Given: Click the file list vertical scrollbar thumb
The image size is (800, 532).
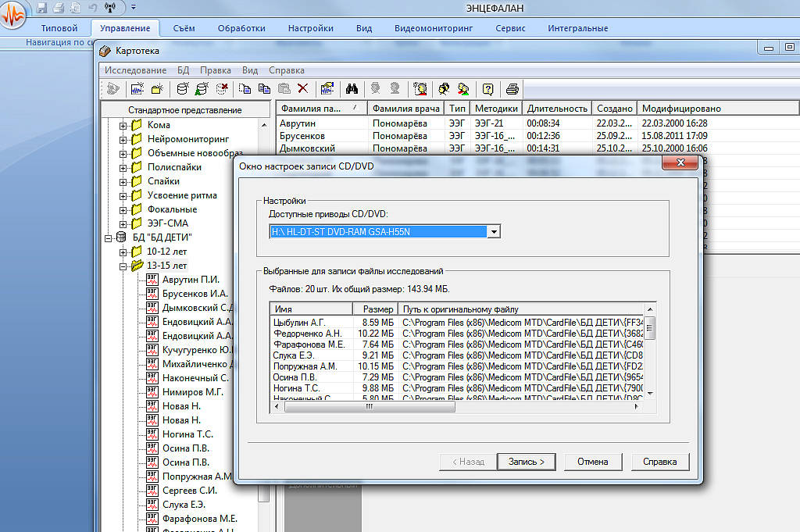Looking at the screenshot, I should (649, 328).
